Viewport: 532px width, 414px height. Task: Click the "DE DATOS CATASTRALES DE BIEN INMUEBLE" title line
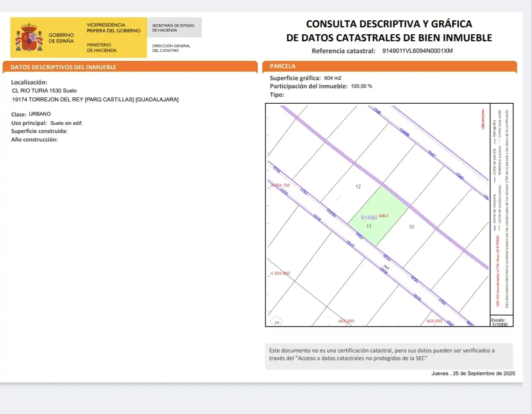point(389,38)
